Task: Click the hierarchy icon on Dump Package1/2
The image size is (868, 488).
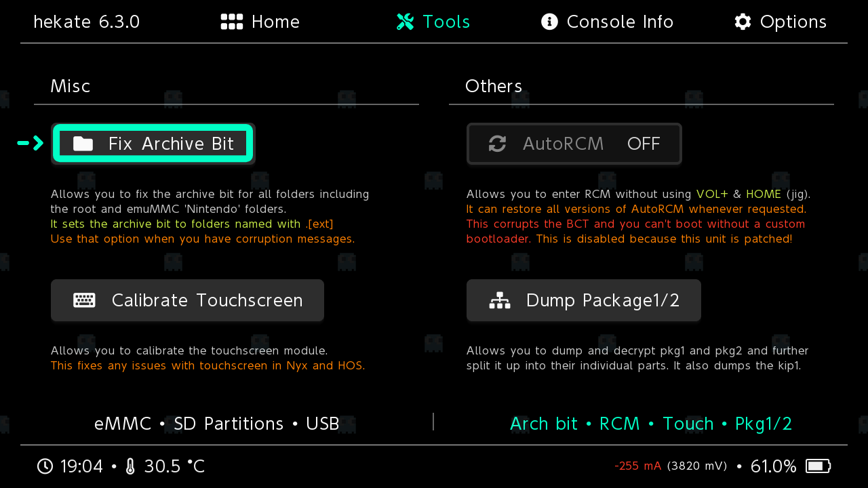Action: (500, 300)
